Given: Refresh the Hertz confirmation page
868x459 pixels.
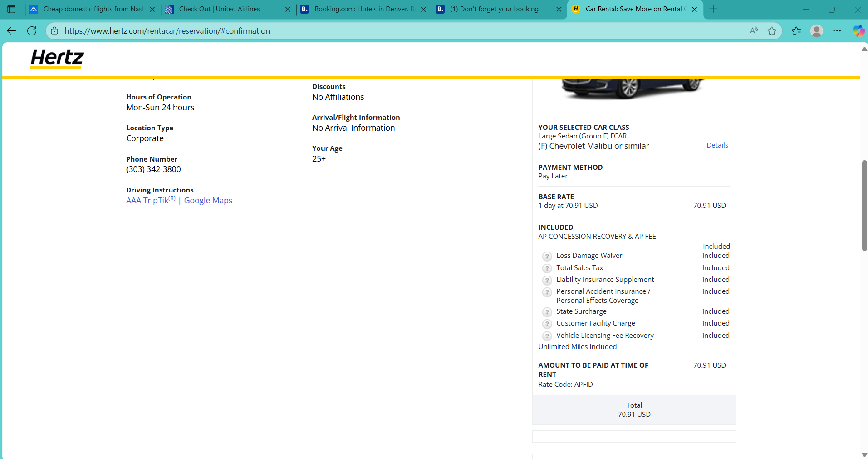Looking at the screenshot, I should [x=32, y=31].
